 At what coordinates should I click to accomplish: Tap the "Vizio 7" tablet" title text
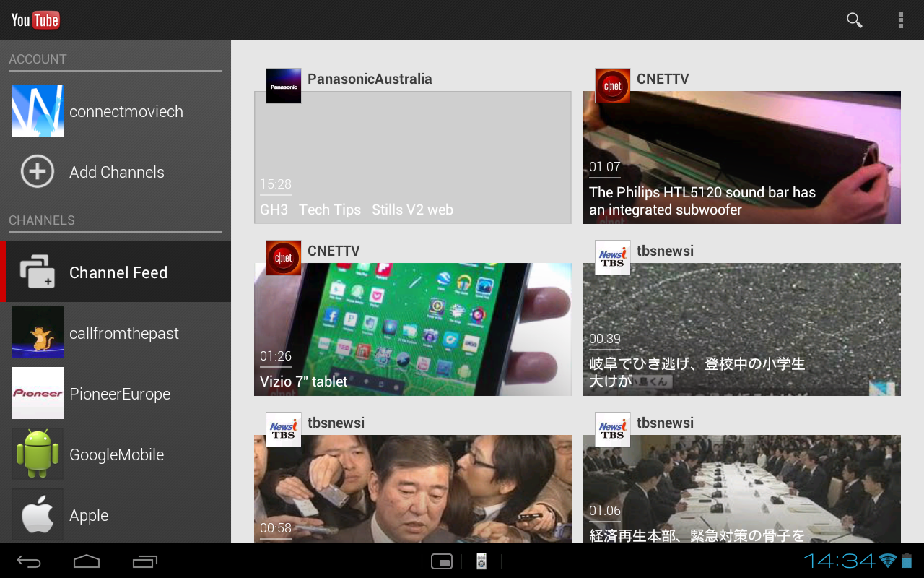304,381
